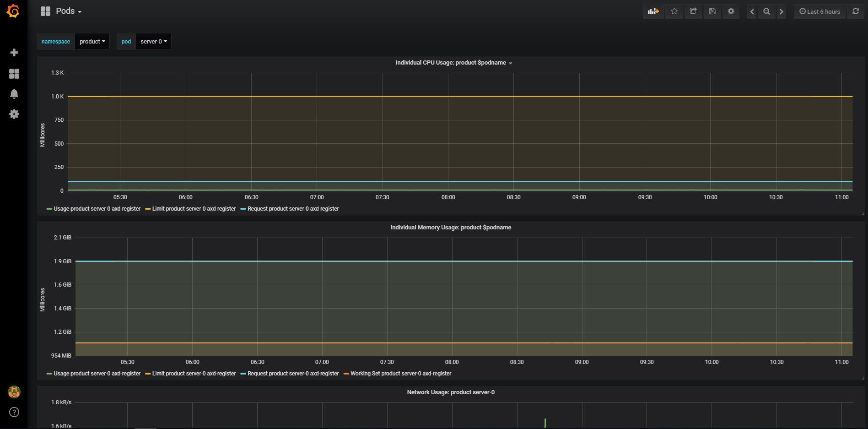This screenshot has width=868, height=429.
Task: Toggle CPU Usage series in legend
Action: pyautogui.click(x=97, y=209)
